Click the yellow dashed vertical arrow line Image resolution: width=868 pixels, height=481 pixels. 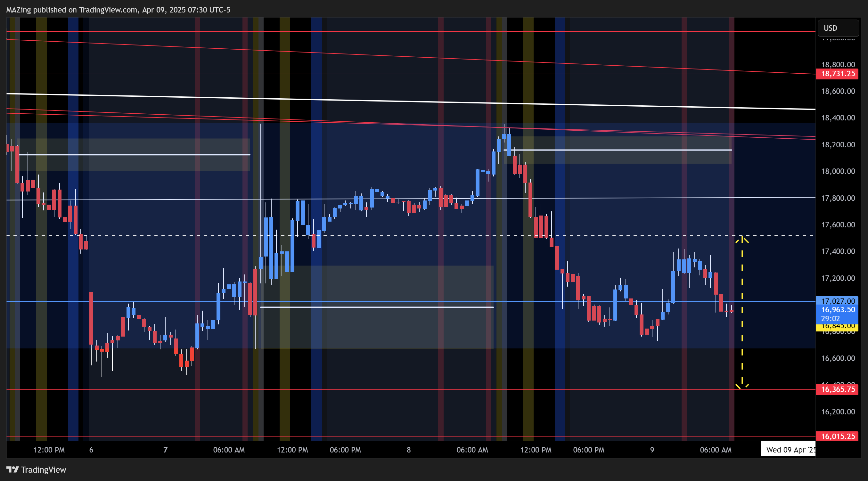click(741, 313)
